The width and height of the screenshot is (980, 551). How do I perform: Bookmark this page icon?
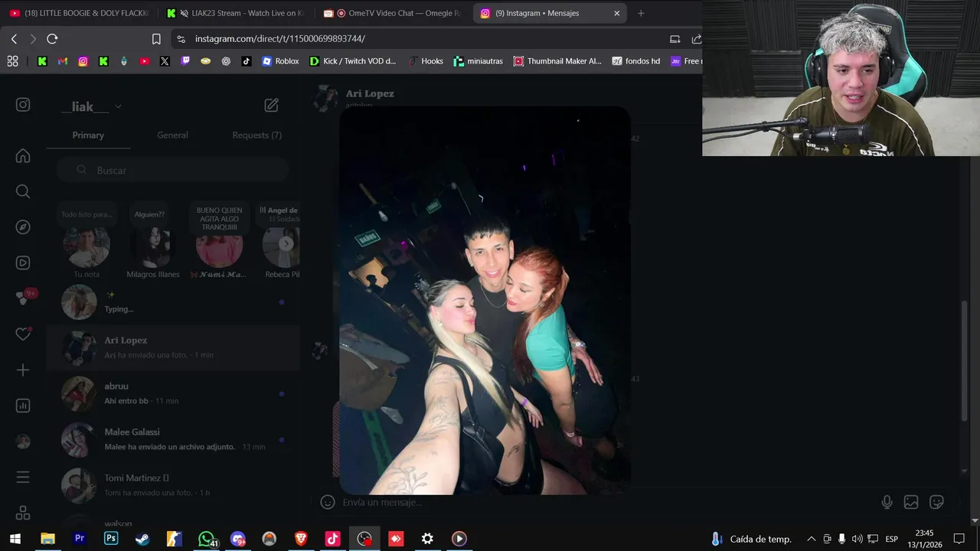coord(156,38)
